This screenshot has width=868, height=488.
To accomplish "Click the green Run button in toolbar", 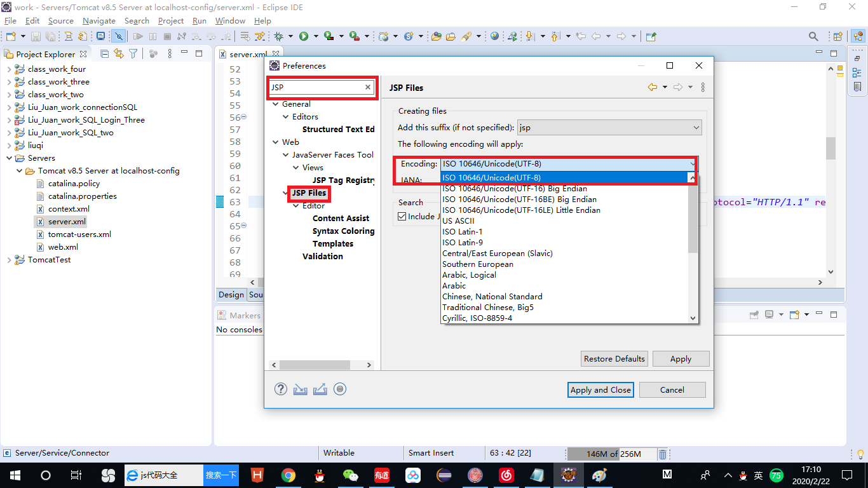I will coord(304,37).
